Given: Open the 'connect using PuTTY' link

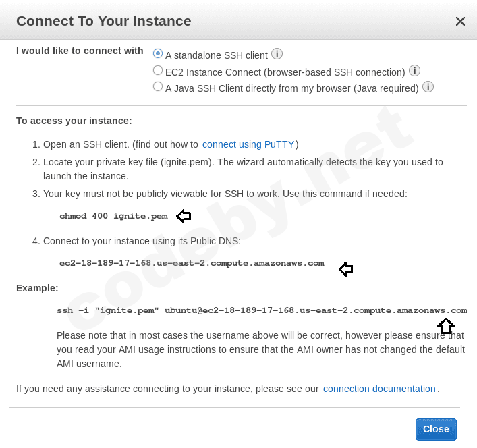Looking at the screenshot, I should coord(248,144).
